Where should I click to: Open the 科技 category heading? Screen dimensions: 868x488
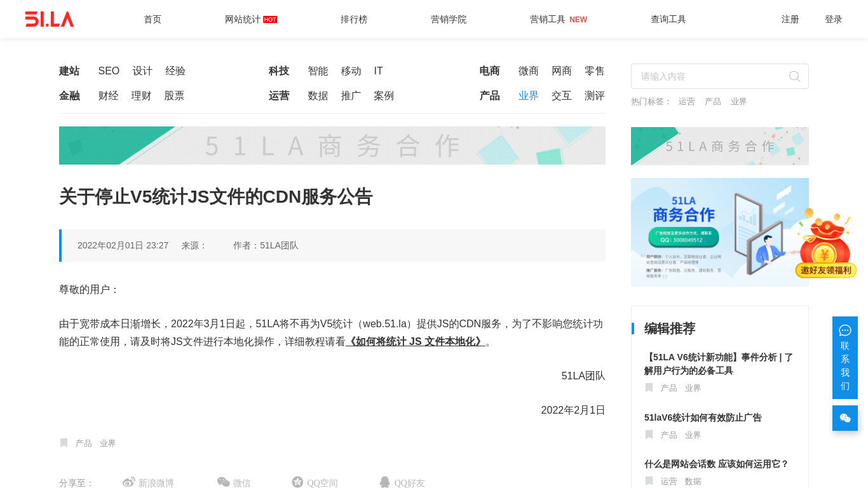click(279, 71)
